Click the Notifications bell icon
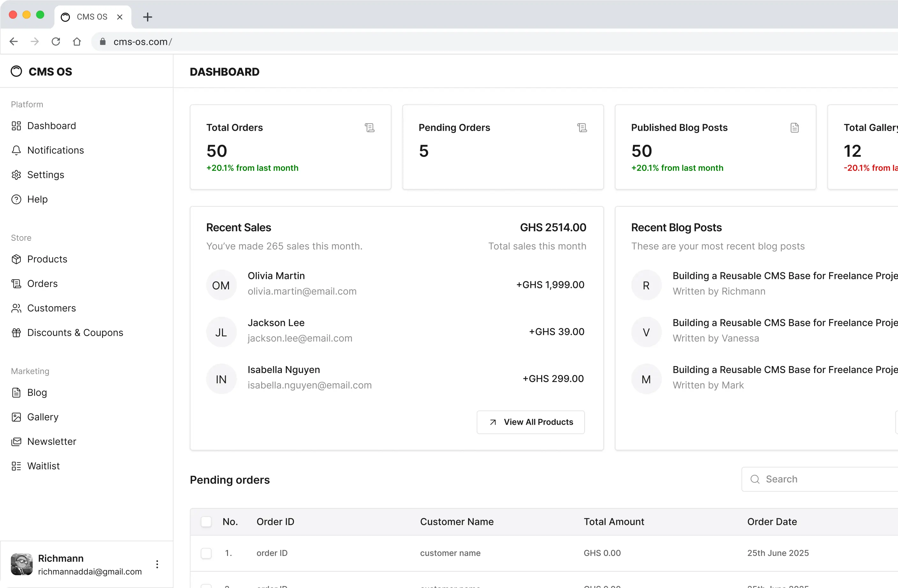The width and height of the screenshot is (898, 588). point(16,150)
